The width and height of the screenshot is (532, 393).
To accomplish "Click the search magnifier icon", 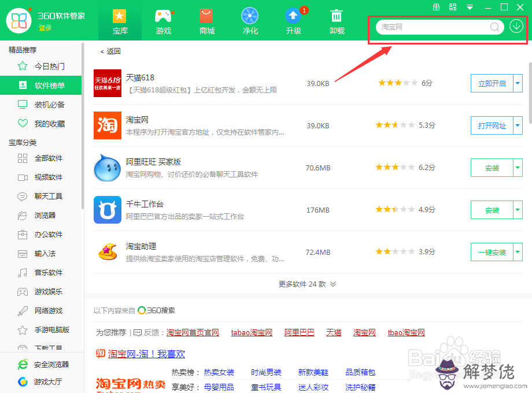I will pos(495,27).
